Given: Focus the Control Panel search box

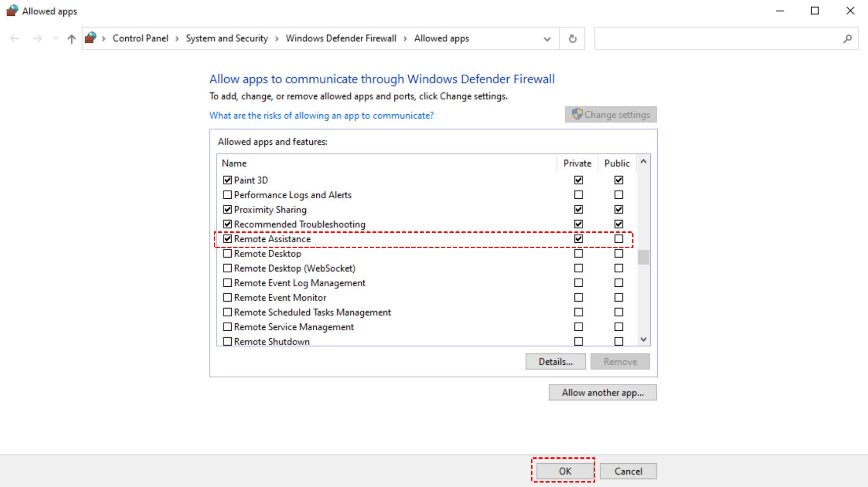Looking at the screenshot, I should tap(718, 39).
